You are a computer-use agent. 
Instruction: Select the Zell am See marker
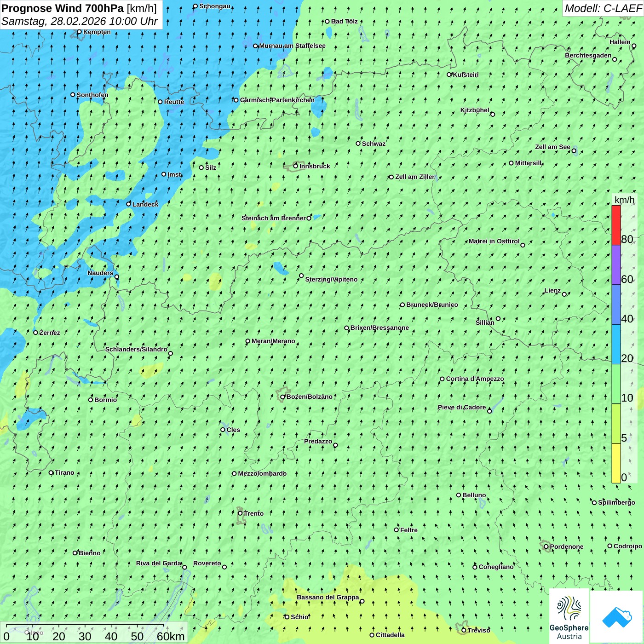pyautogui.click(x=574, y=151)
